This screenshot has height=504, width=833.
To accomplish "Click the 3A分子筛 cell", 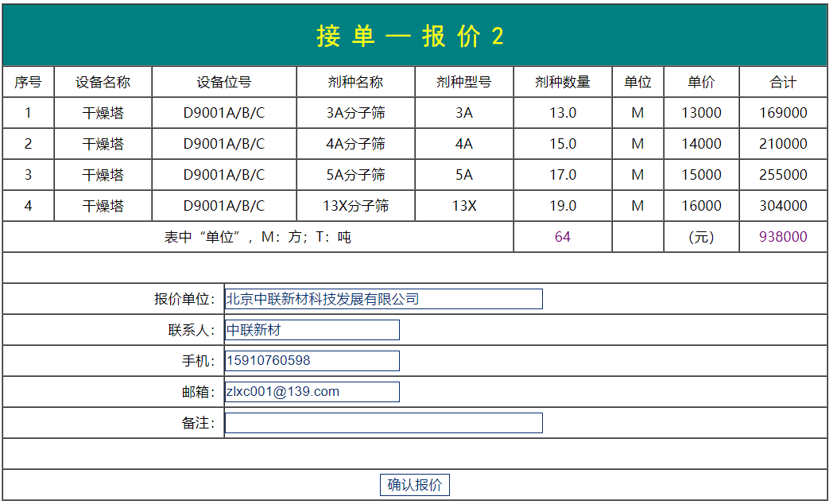I will coord(355,113).
